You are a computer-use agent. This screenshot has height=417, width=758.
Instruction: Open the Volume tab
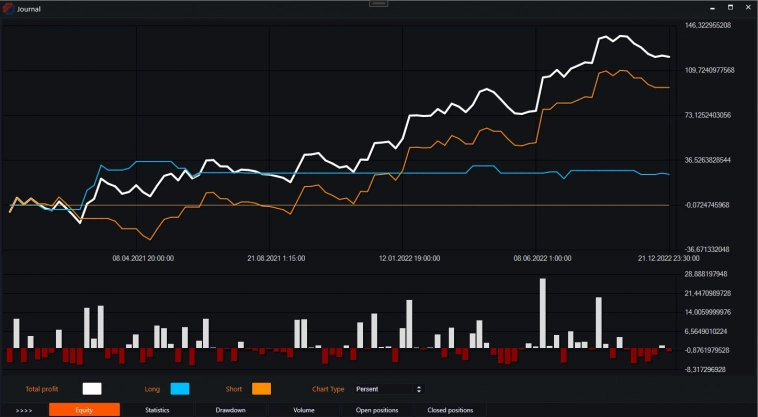[304, 410]
